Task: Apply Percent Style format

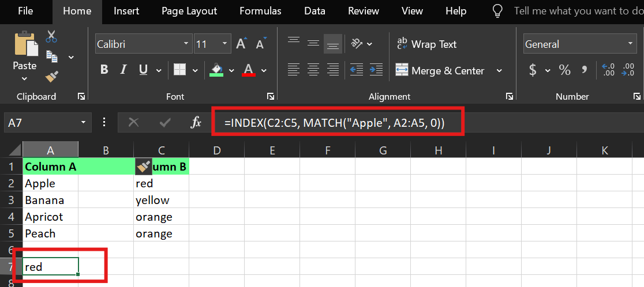Action: [565, 70]
